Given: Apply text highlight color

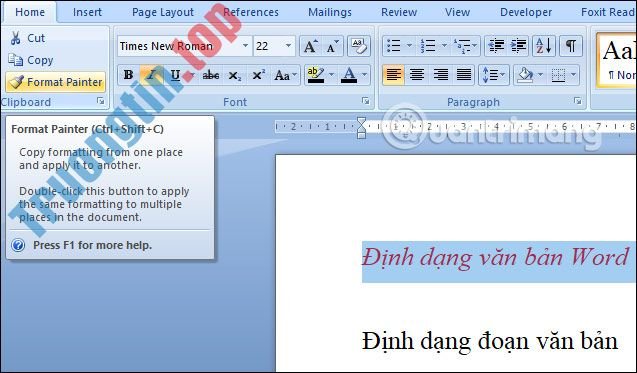Looking at the screenshot, I should pos(316,75).
